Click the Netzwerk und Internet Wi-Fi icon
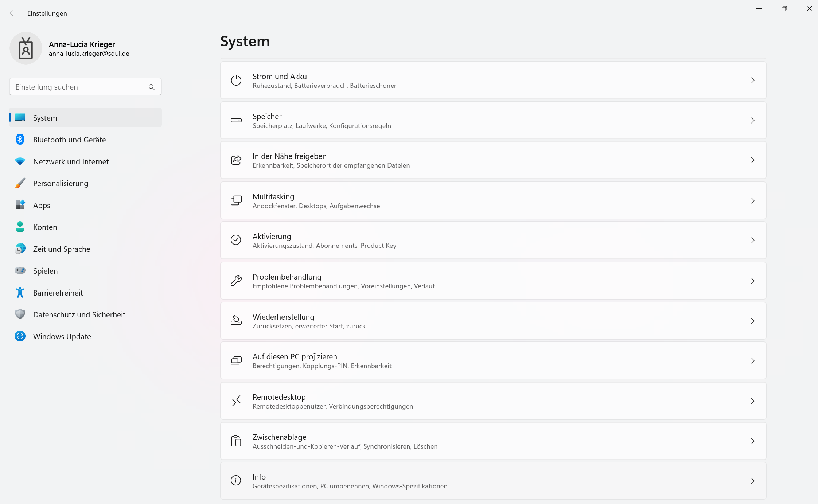 [20, 161]
